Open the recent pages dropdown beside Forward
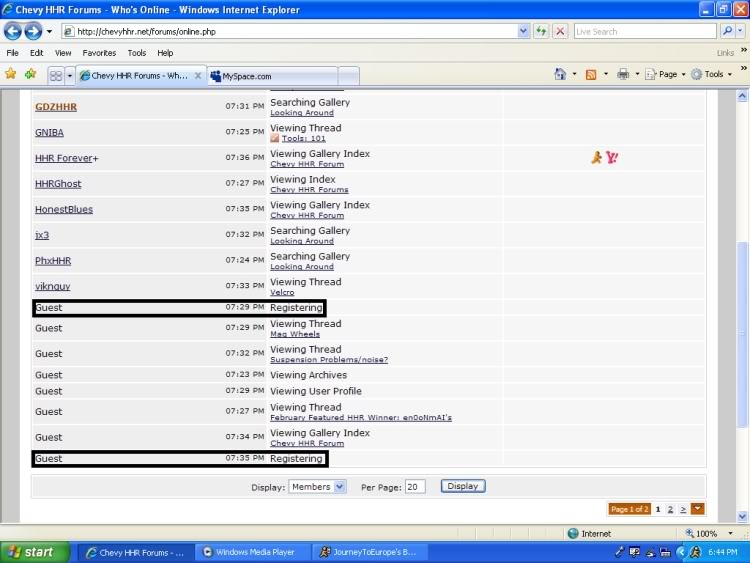 [49, 32]
